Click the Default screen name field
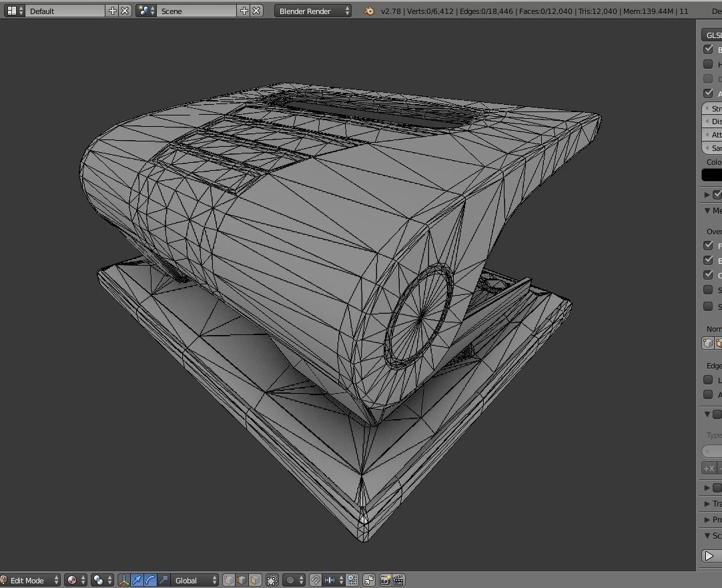This screenshot has height=588, width=722. (x=65, y=11)
